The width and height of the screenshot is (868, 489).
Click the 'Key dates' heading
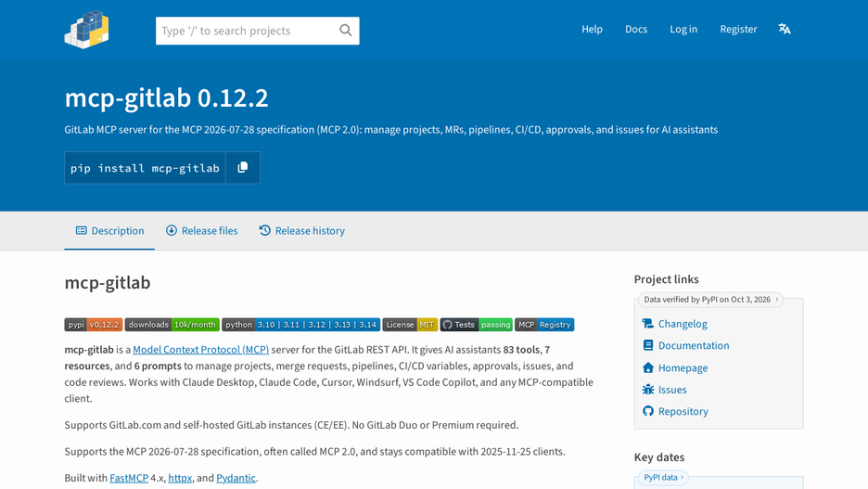pos(659,457)
